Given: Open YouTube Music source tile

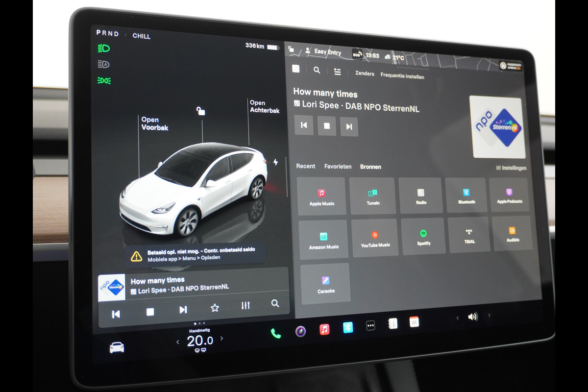Looking at the screenshot, I should pyautogui.click(x=375, y=238).
